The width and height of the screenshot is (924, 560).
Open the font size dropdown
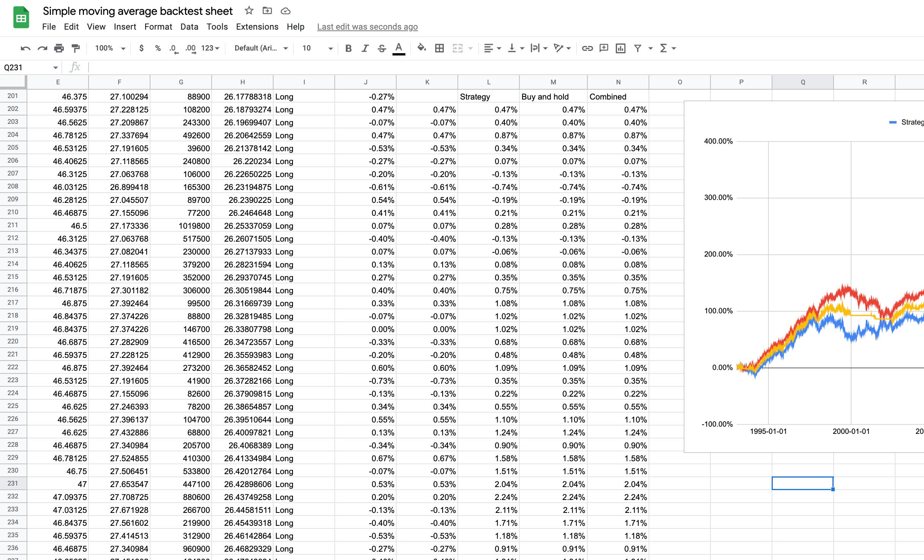(330, 48)
